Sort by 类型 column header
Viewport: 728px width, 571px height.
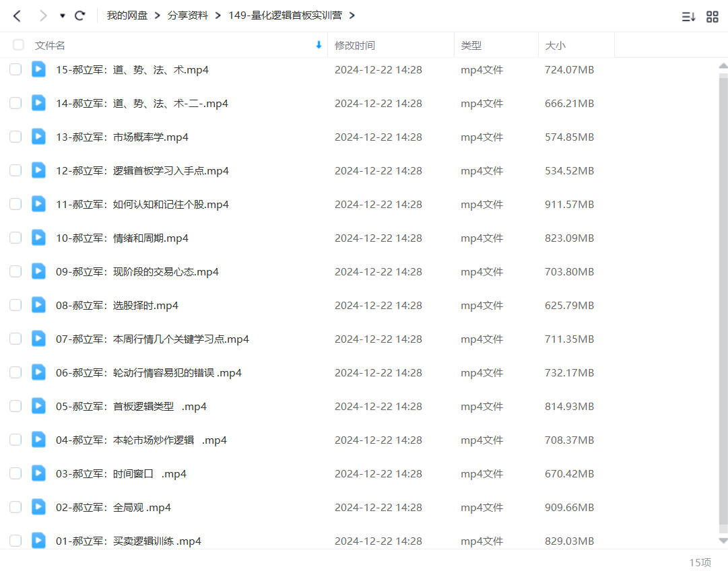tap(471, 46)
